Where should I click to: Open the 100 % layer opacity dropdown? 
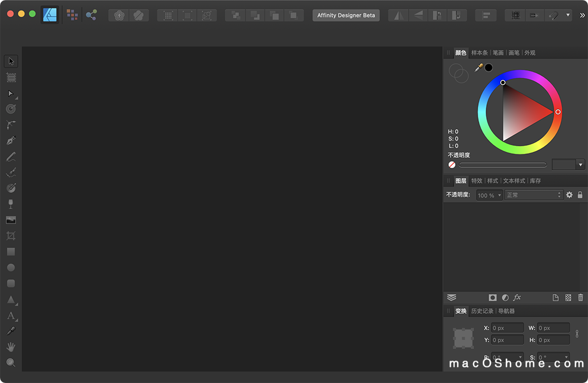[x=489, y=195]
